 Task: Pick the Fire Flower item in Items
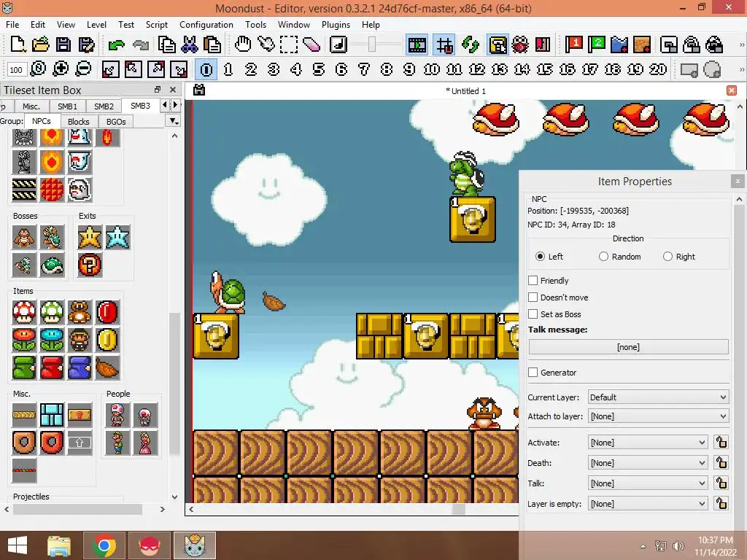(24, 340)
